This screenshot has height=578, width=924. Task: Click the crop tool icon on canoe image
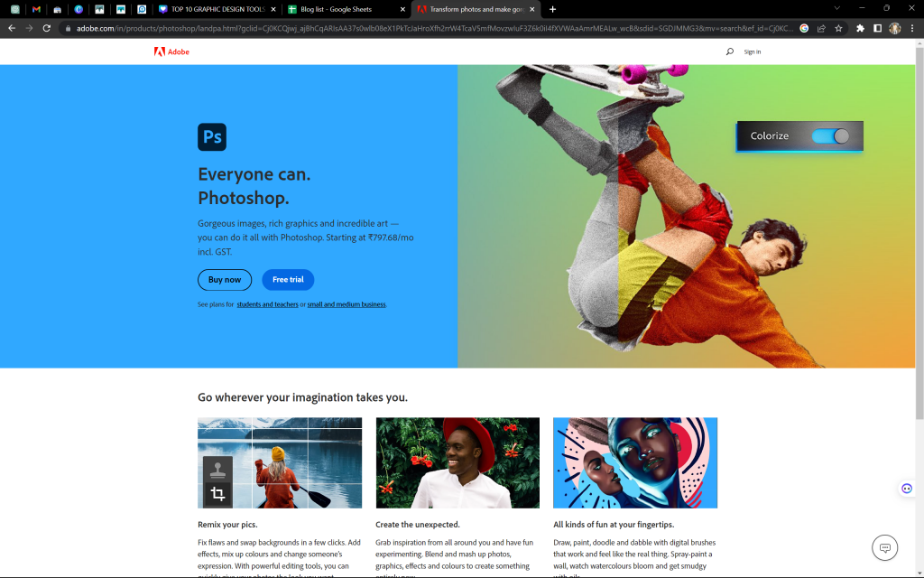click(218, 494)
